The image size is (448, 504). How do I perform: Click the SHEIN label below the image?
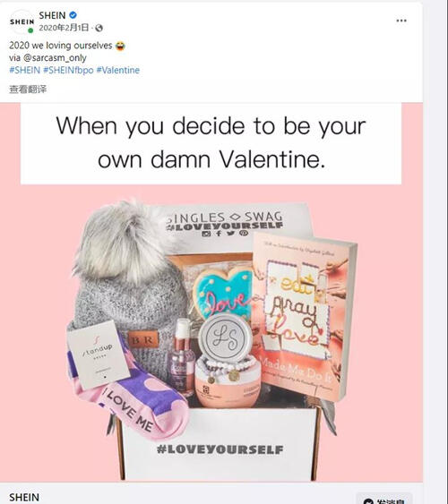[x=24, y=497]
